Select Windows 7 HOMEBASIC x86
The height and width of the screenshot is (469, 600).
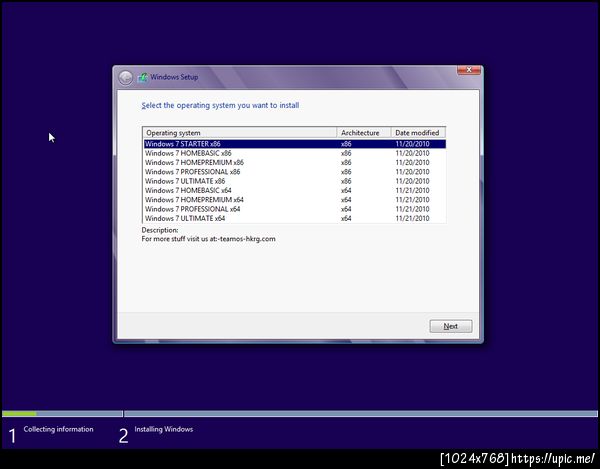tap(295, 153)
